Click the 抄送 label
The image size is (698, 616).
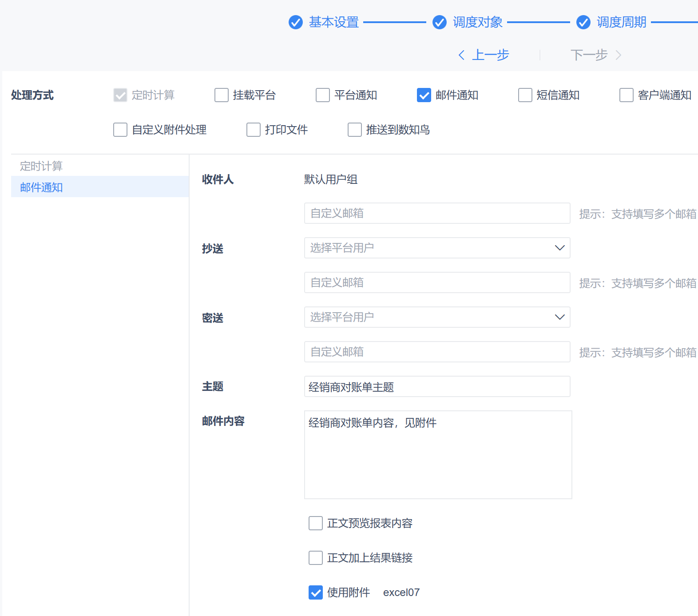[x=213, y=249]
